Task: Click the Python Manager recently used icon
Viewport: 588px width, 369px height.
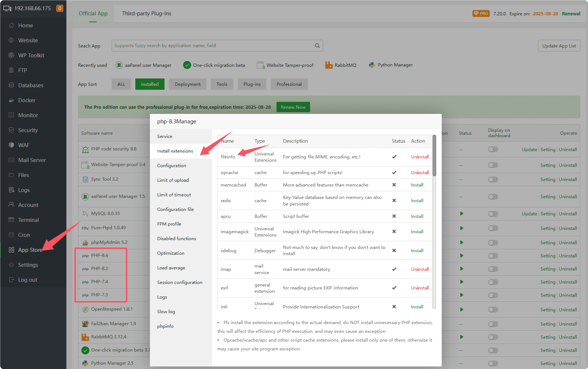Action: click(372, 65)
